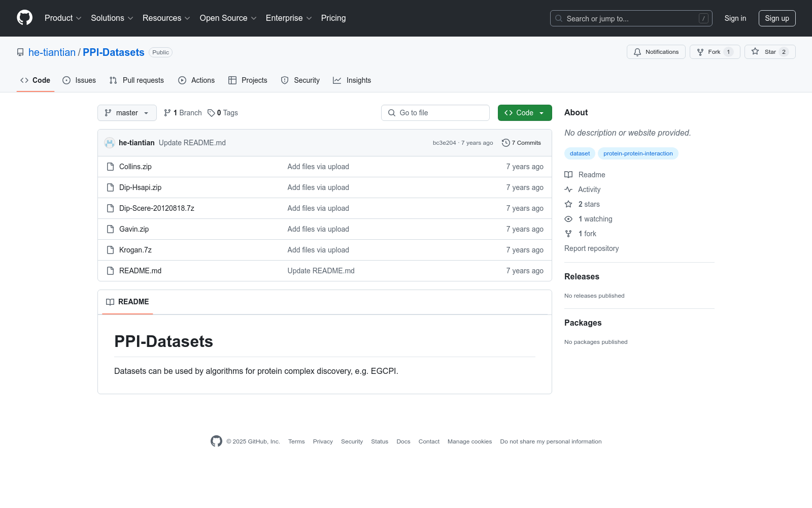This screenshot has width=812, height=508.
Task: Open Update README.md commit in README.md row
Action: (321, 271)
